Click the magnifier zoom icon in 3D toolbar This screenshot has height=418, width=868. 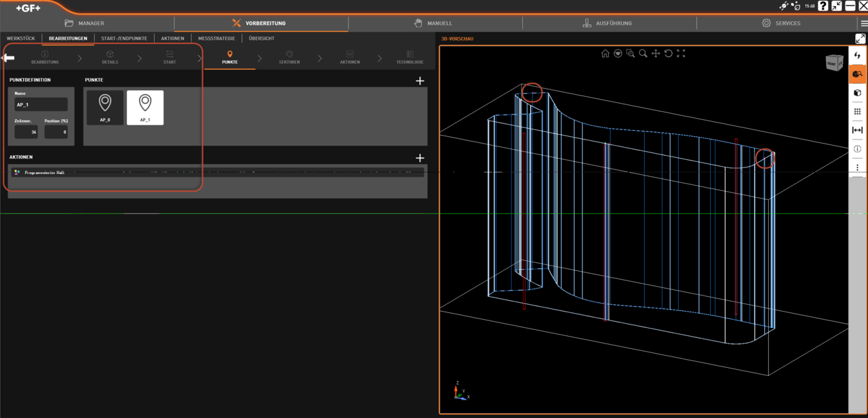(643, 54)
